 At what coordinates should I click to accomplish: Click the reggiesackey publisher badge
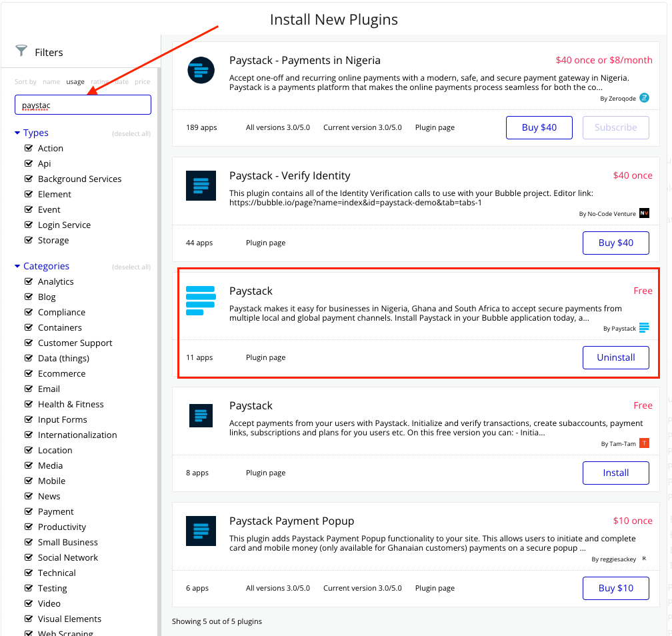(x=643, y=559)
